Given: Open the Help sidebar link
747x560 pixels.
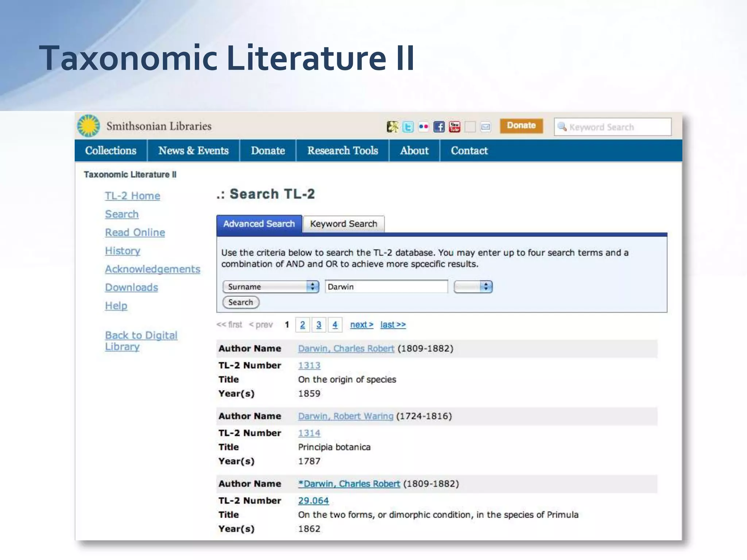Looking at the screenshot, I should tap(116, 306).
